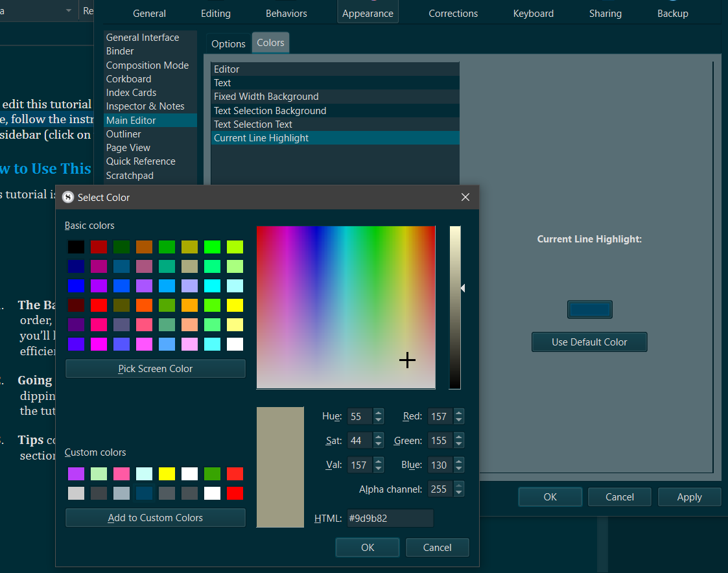Open the Keyboard preferences tab
Image resolution: width=728 pixels, height=573 pixels.
533,14
